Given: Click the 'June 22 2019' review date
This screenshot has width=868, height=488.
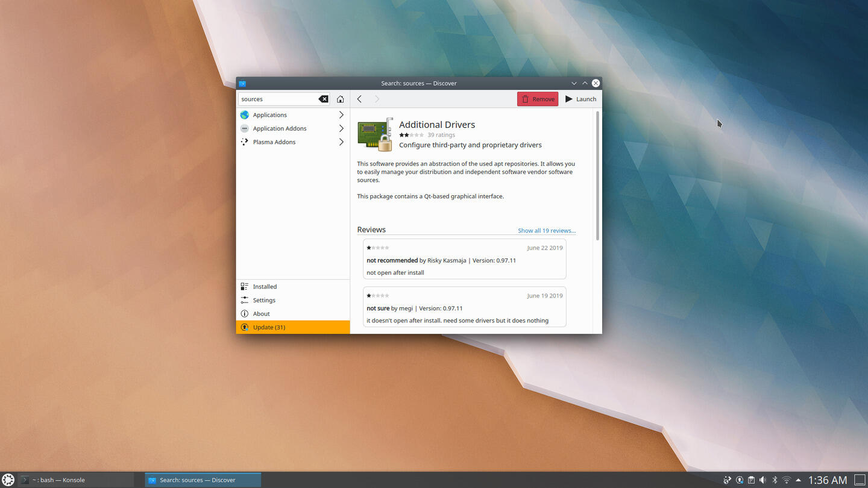Looking at the screenshot, I should (x=545, y=248).
